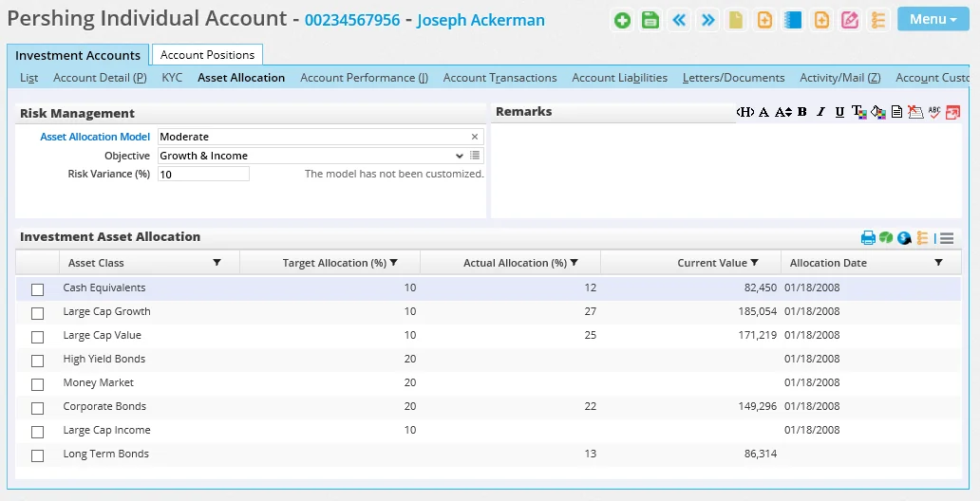The height and width of the screenshot is (501, 980).
Task: Print the Investment Asset Allocation grid
Action: [x=868, y=238]
